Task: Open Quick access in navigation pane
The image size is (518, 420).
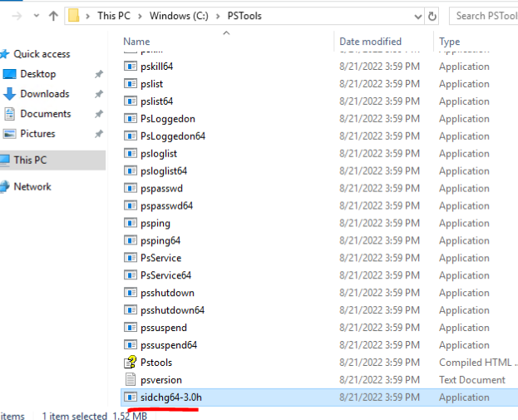Action: (x=42, y=54)
